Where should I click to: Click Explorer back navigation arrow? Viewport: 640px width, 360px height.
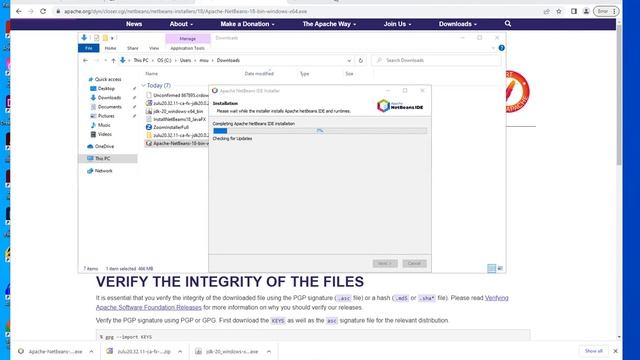[85, 60]
